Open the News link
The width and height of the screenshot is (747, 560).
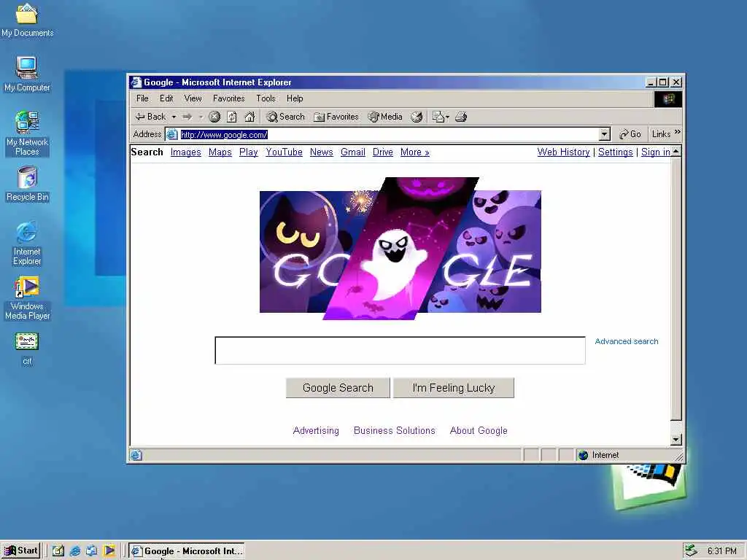(x=322, y=152)
